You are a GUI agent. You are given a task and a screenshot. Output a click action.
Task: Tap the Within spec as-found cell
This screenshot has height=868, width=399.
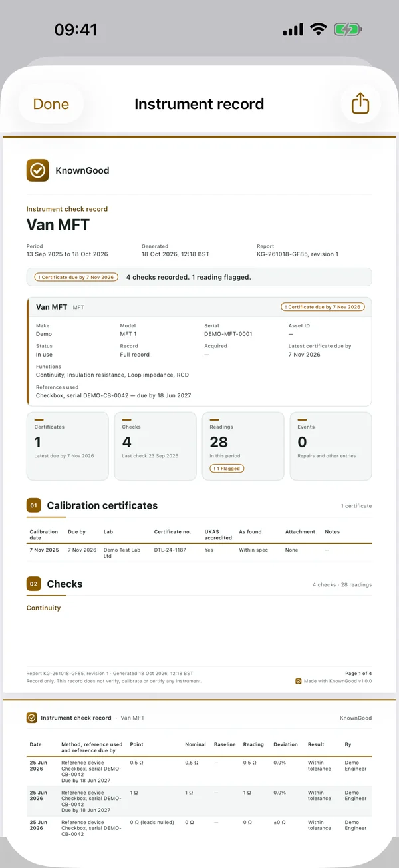point(255,550)
